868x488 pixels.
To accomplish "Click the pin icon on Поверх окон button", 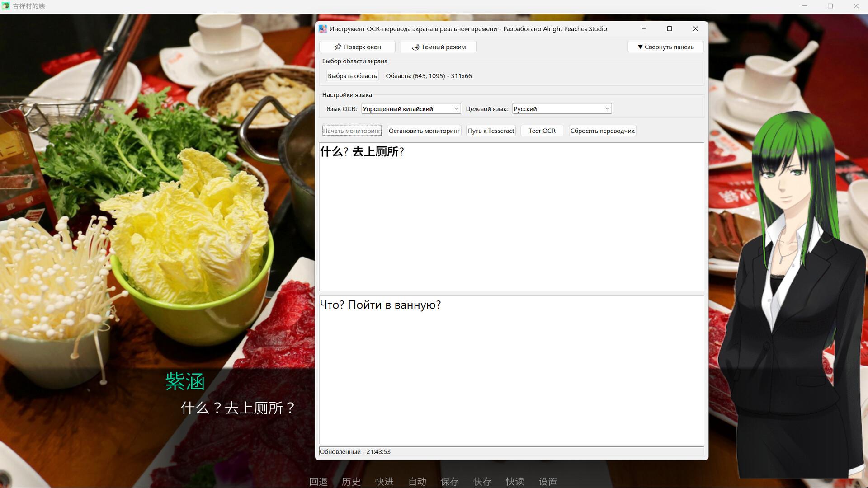I will click(338, 47).
